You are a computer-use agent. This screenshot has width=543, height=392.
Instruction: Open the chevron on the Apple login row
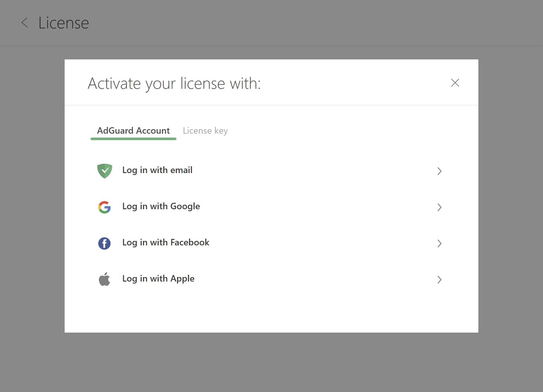(439, 280)
